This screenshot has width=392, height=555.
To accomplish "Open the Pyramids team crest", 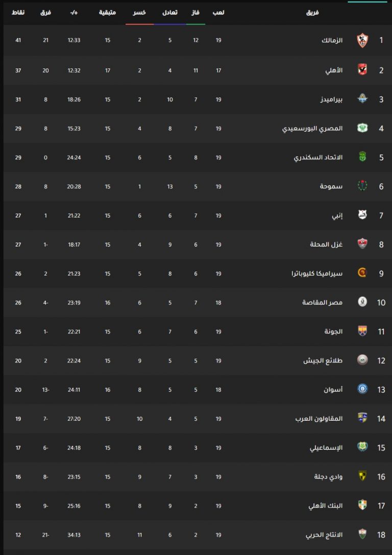I will (x=362, y=99).
